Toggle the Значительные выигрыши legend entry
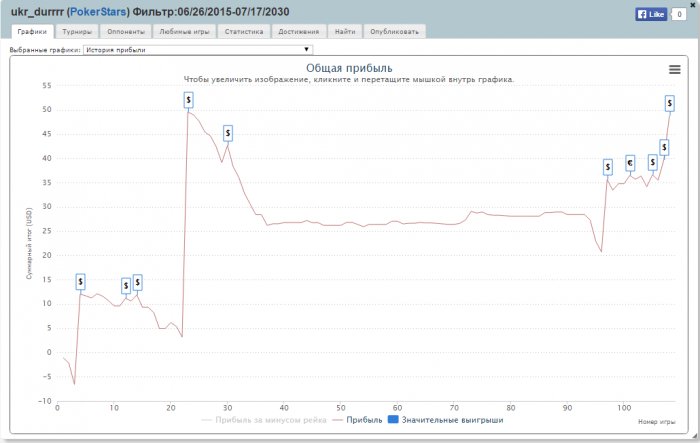This screenshot has height=443, width=700. 446,420
